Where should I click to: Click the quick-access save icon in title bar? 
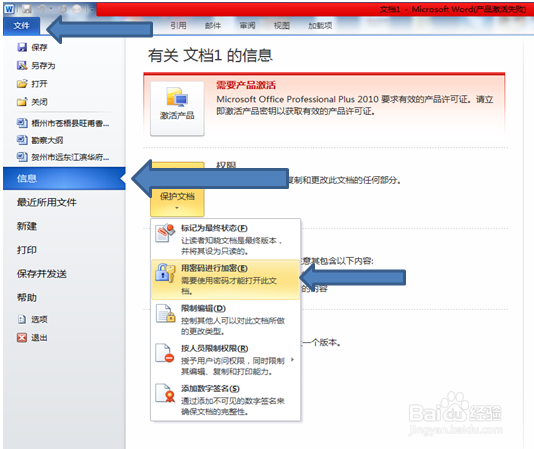click(27, 9)
